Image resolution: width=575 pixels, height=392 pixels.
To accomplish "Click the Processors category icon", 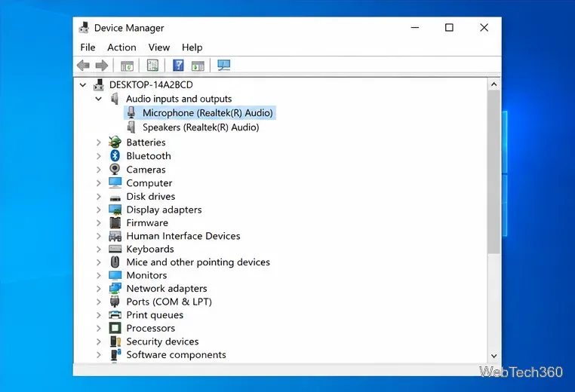I will coord(115,328).
